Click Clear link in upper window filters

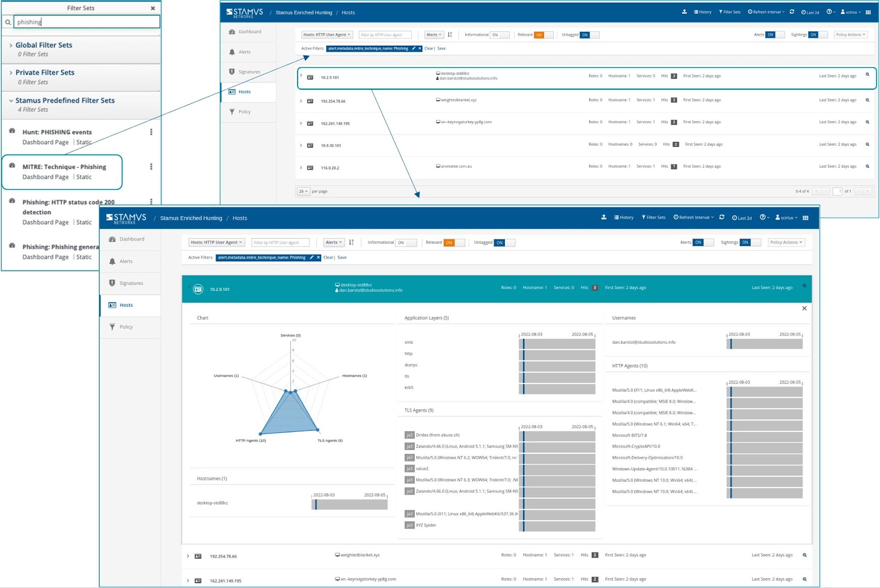click(x=429, y=48)
